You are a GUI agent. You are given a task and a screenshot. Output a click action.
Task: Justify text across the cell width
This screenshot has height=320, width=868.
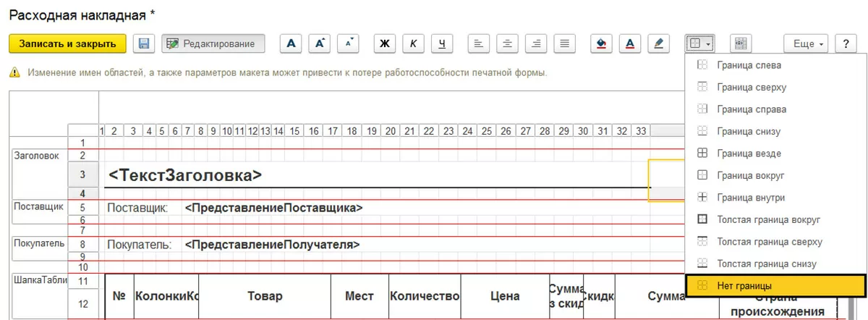[x=565, y=43]
